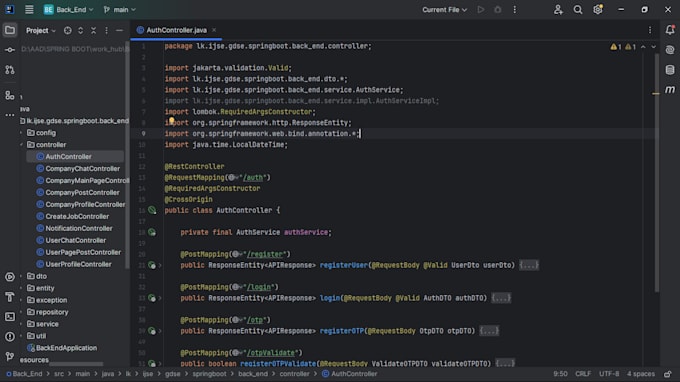This screenshot has height=382, width=680.
Task: Open the main branch dropdown
Action: coord(119,10)
